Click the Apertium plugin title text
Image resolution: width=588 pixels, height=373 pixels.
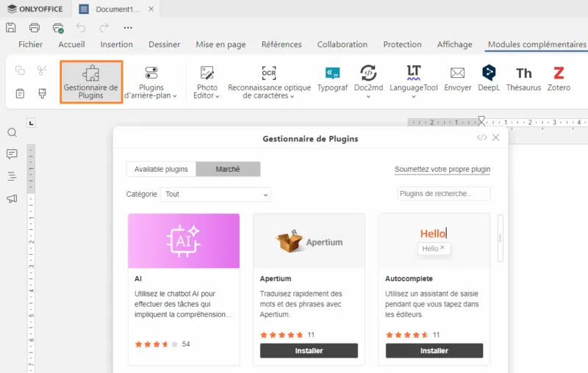(276, 278)
